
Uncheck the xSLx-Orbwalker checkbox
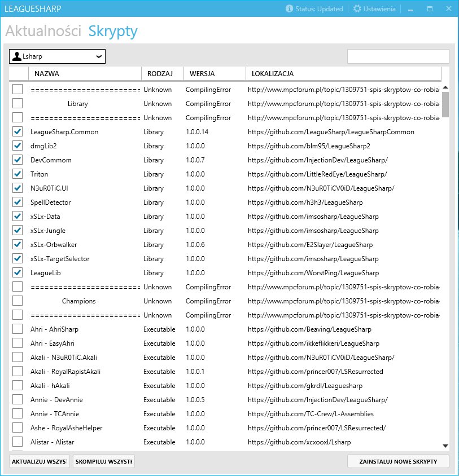18,245
